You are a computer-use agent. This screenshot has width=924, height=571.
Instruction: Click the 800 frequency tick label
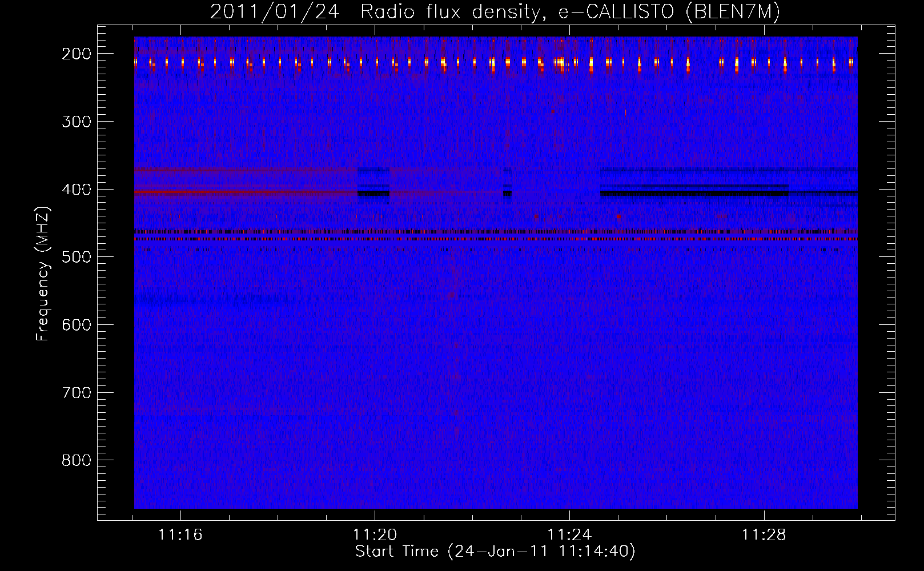pos(76,460)
